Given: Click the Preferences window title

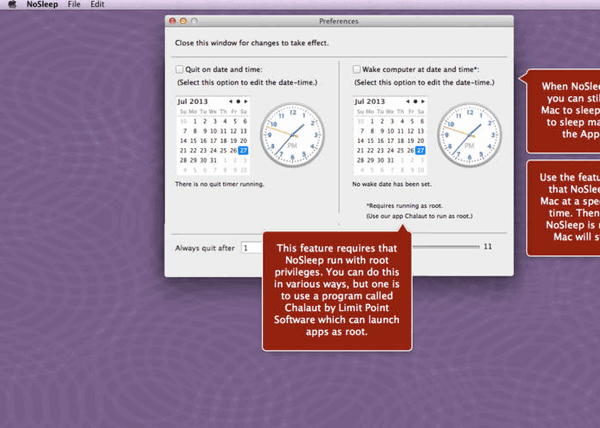Looking at the screenshot, I should pos(339,21).
